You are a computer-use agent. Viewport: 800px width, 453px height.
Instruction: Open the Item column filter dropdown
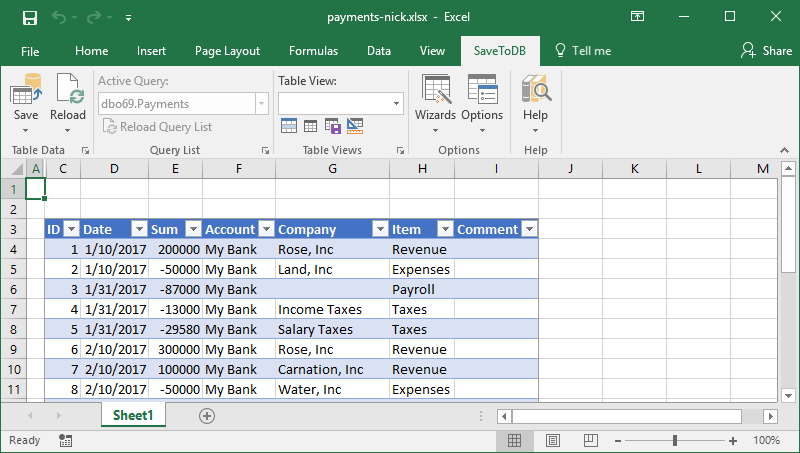tap(445, 229)
